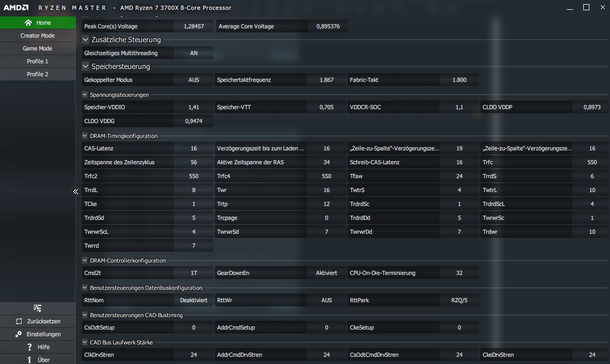Open Hilfe help
The image size is (610, 364).
click(38, 347)
